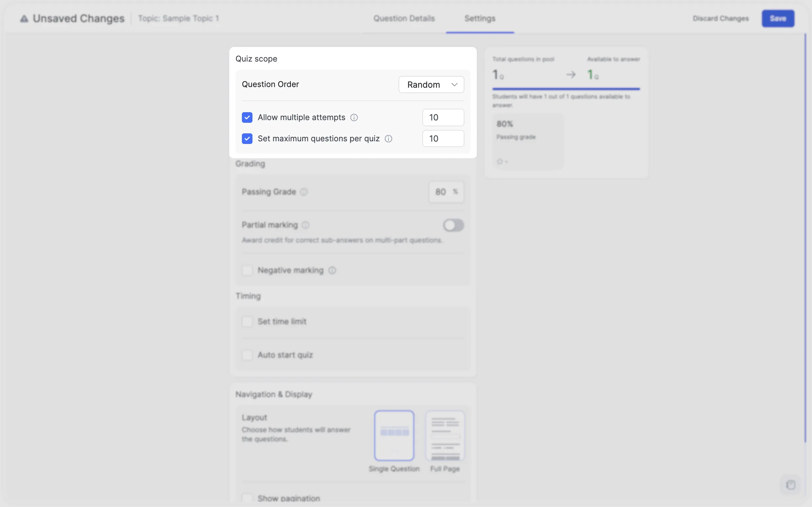This screenshot has height=507, width=812.
Task: Click the page vertical scrollbar
Action: pyautogui.click(x=805, y=238)
